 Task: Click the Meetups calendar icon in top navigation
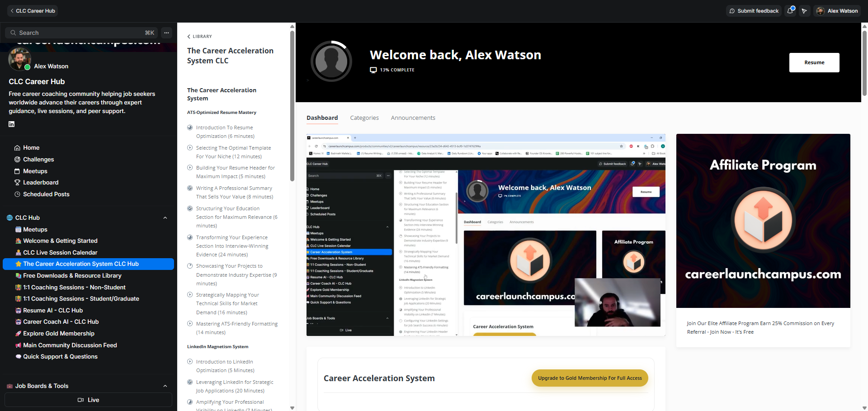pyautogui.click(x=17, y=171)
